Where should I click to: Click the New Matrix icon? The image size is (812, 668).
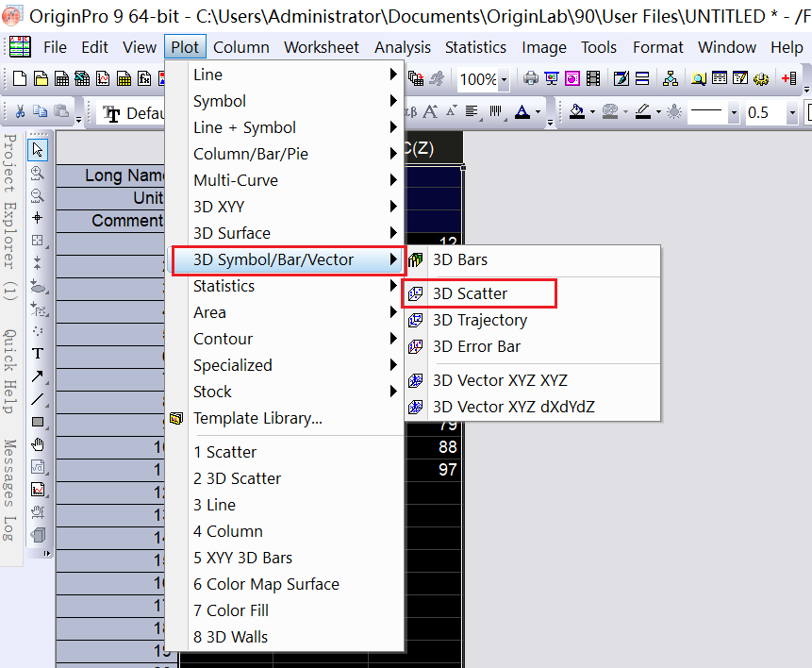pyautogui.click(x=124, y=78)
